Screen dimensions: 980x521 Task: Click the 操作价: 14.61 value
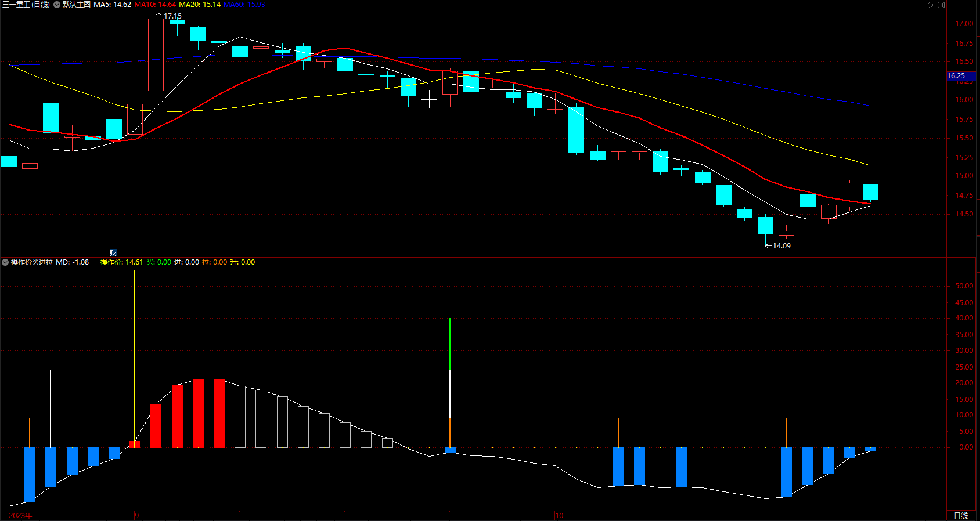[x=122, y=262]
